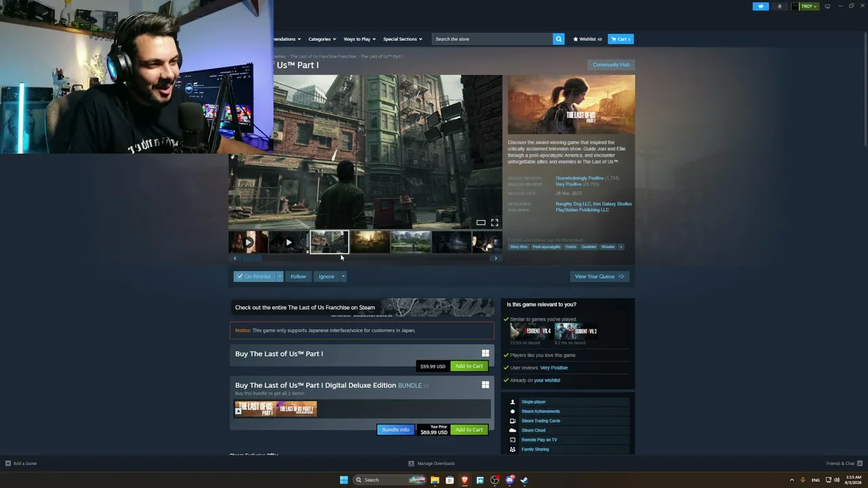Click the Remote Play on TV icon
Viewport: 868px width, 488px height.
pyautogui.click(x=513, y=440)
